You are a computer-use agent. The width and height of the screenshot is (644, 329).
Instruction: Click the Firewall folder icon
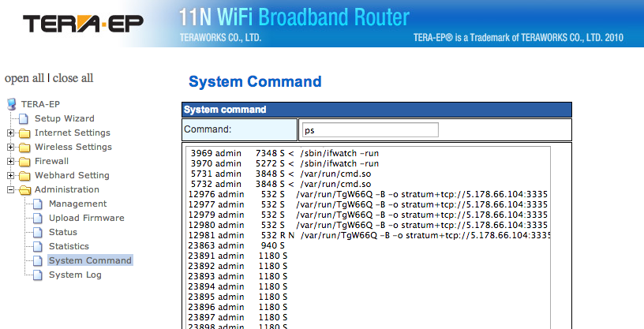pyautogui.click(x=24, y=162)
